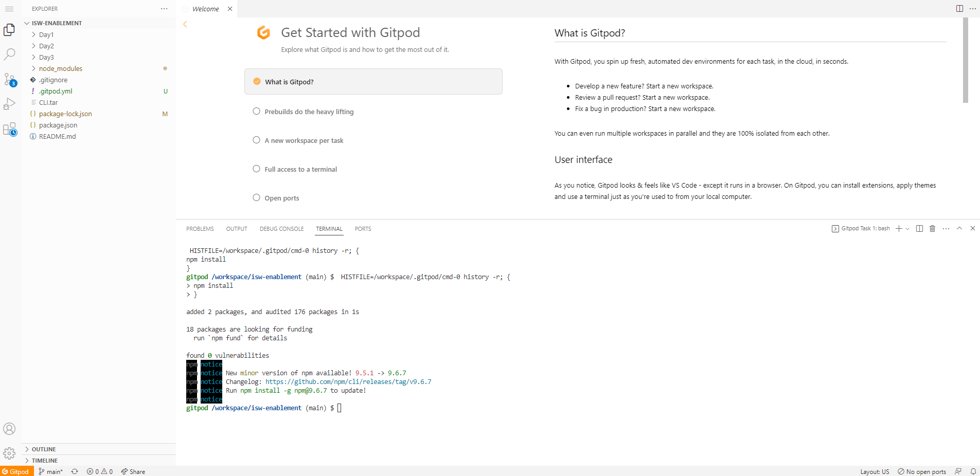980x476 pixels.
Task: Open problems count errors and warnings
Action: tap(100, 471)
